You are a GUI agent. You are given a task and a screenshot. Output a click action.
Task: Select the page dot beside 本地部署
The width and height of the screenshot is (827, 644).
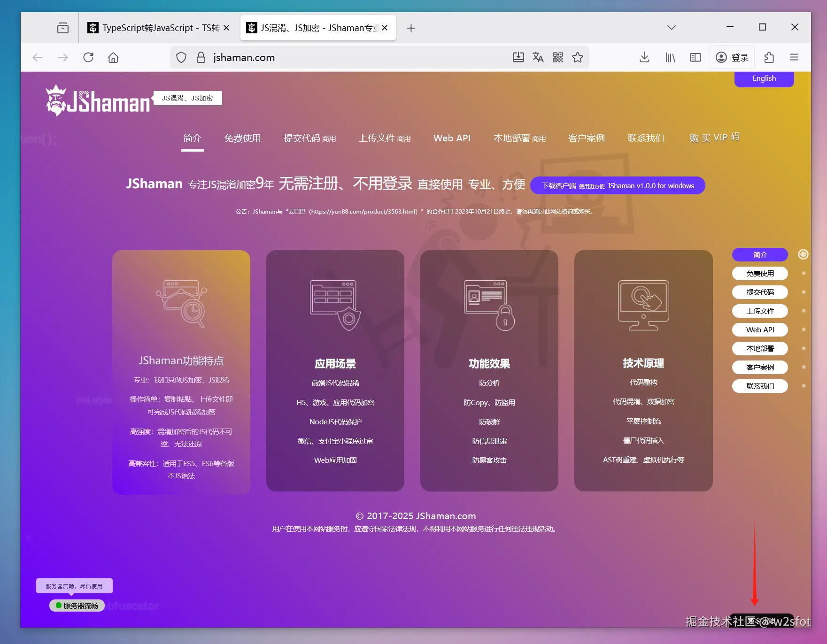pos(804,348)
